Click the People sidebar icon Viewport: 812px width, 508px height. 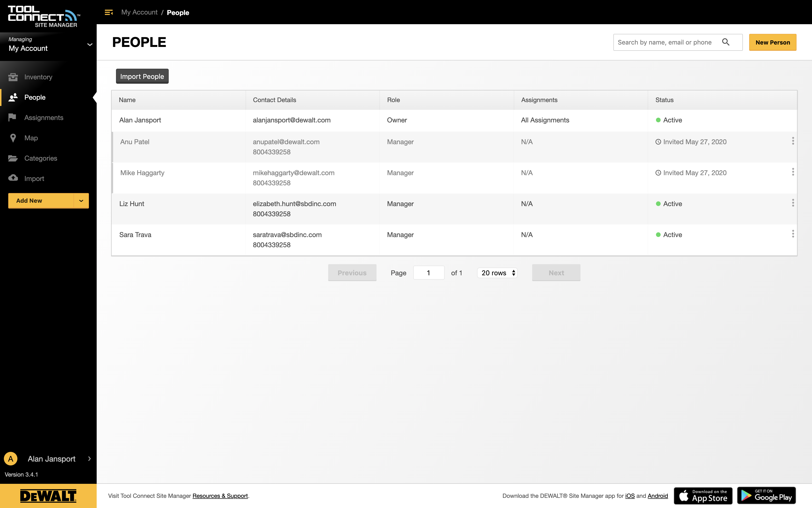(13, 97)
